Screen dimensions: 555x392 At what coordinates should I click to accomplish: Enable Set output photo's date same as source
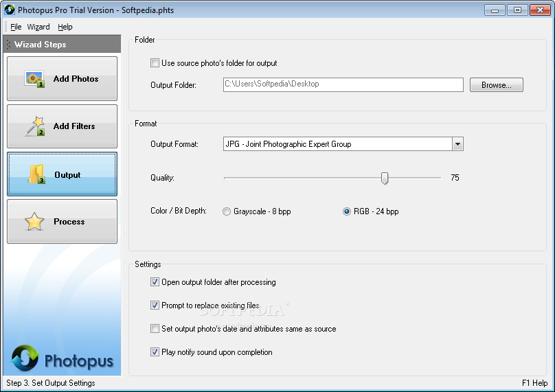pyautogui.click(x=155, y=329)
